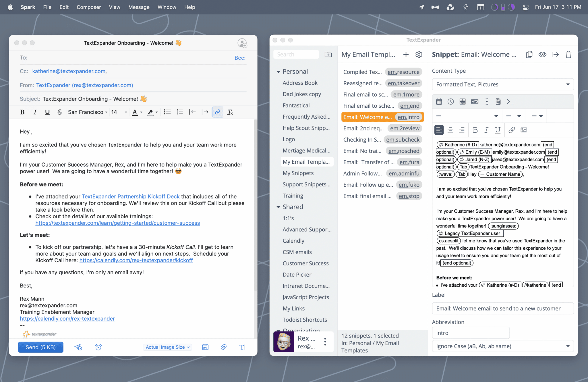Select the Checking In snippet em.subcheck
Image resolution: width=588 pixels, height=382 pixels.
click(x=382, y=140)
